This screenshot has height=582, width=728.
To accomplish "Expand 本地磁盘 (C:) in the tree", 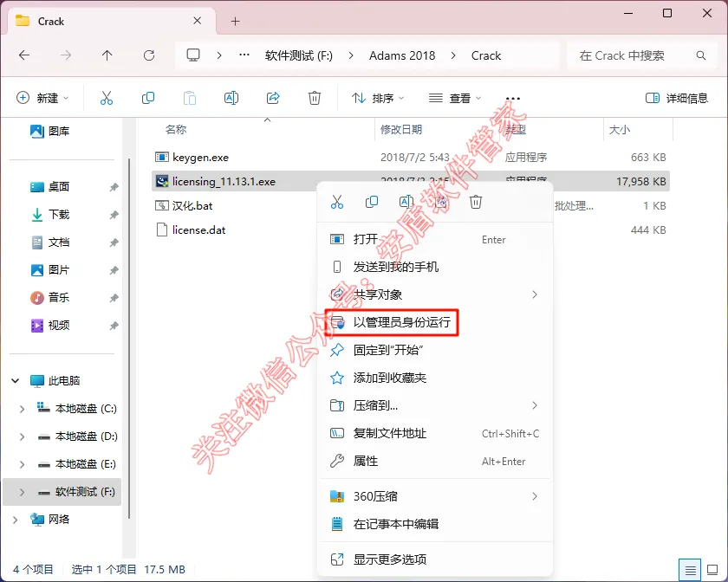I will tap(22, 409).
